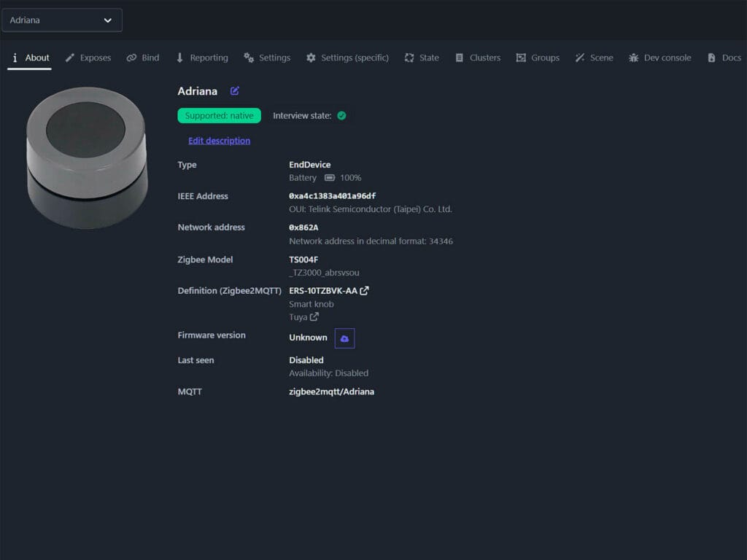This screenshot has height=560, width=747.
Task: Select the Settings tab
Action: [x=267, y=58]
